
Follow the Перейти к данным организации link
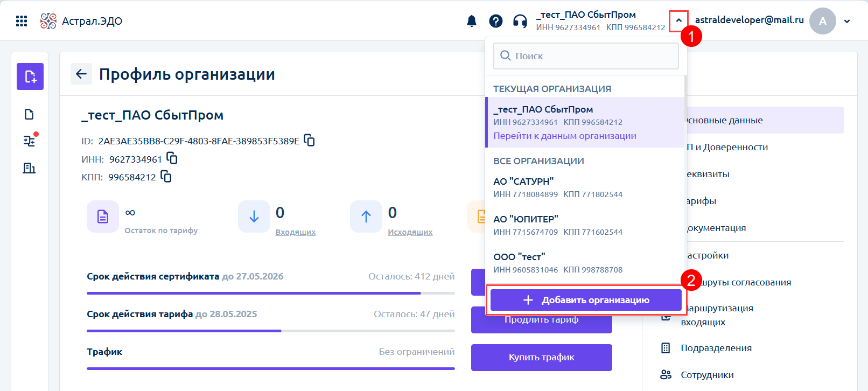[565, 136]
